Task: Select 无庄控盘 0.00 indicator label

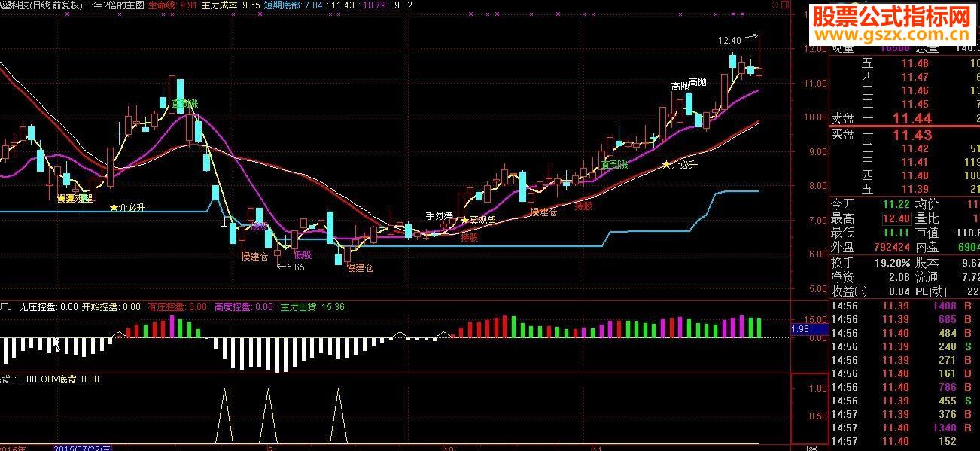Action: pyautogui.click(x=48, y=307)
